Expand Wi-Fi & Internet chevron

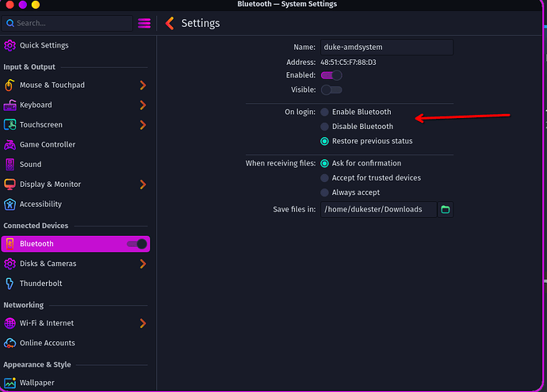pyautogui.click(x=143, y=323)
